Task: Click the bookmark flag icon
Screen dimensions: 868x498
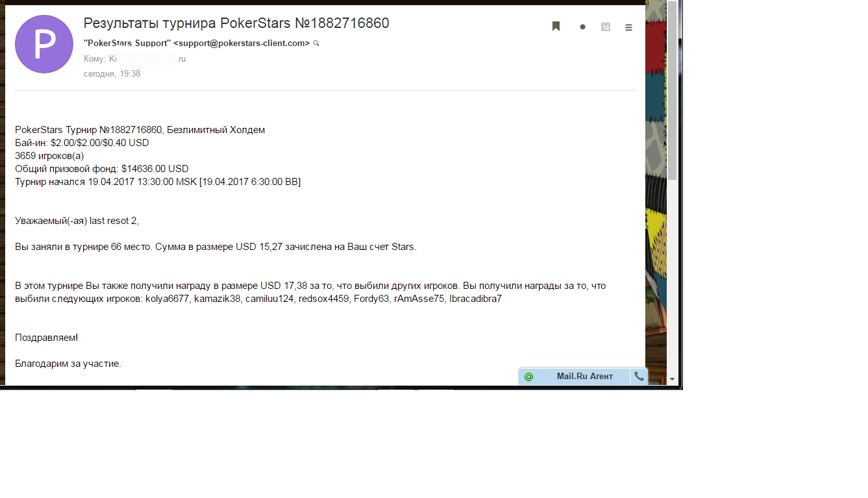Action: pyautogui.click(x=556, y=27)
